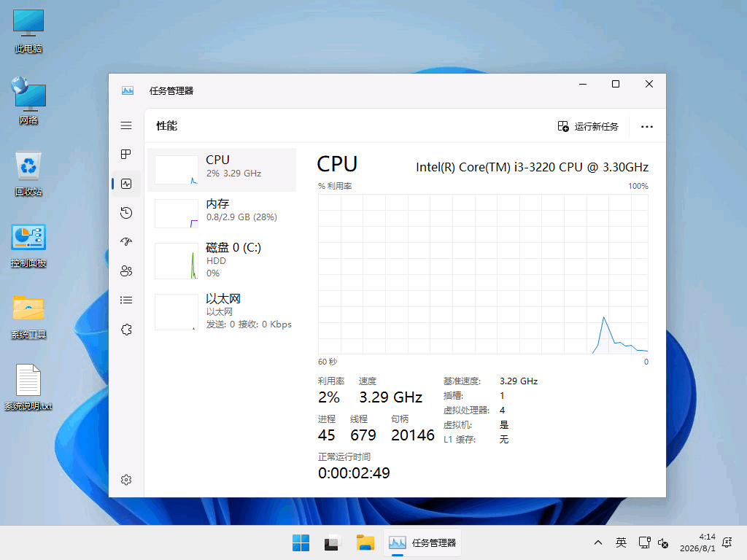
Task: Select the 以太网 performance entry
Action: coord(222,311)
